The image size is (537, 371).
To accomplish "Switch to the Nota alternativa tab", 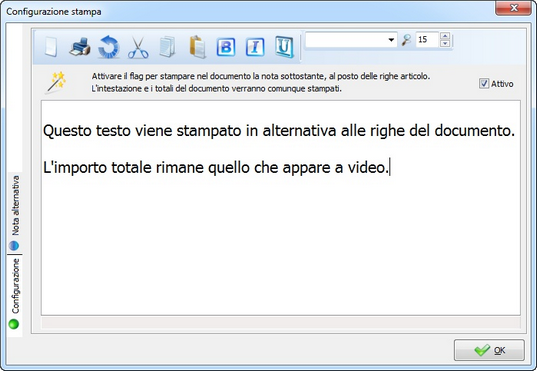I will pyautogui.click(x=15, y=213).
